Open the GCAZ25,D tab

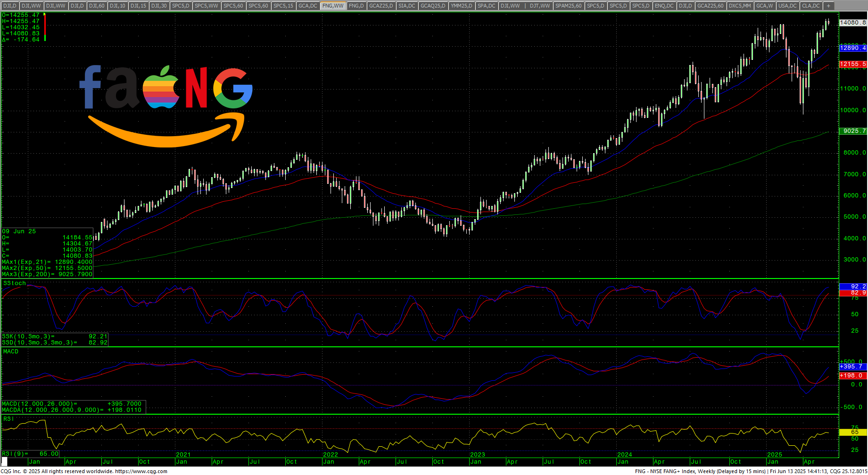coord(381,6)
